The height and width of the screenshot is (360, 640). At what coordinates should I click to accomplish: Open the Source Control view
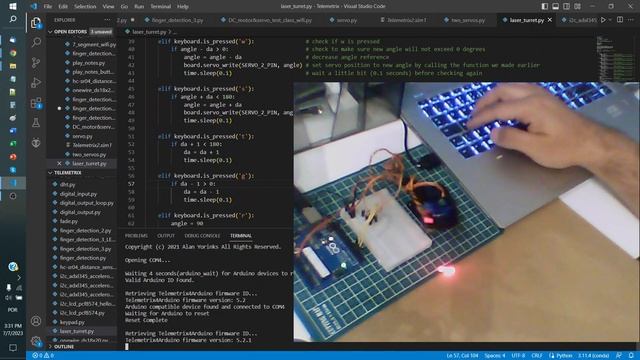[x=36, y=62]
